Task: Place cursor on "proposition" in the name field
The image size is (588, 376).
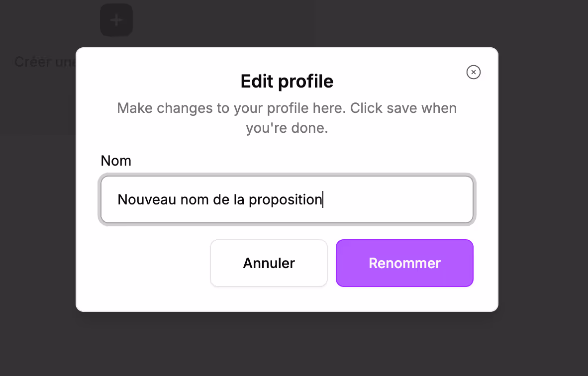Action: 285,199
